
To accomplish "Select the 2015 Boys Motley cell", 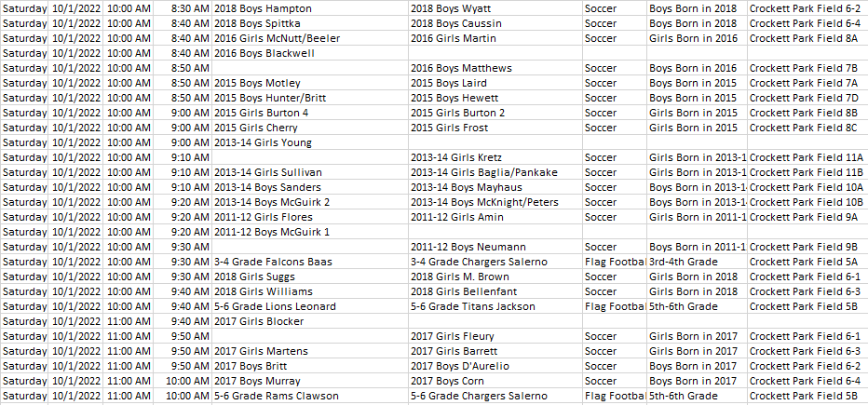I will coord(257,83).
